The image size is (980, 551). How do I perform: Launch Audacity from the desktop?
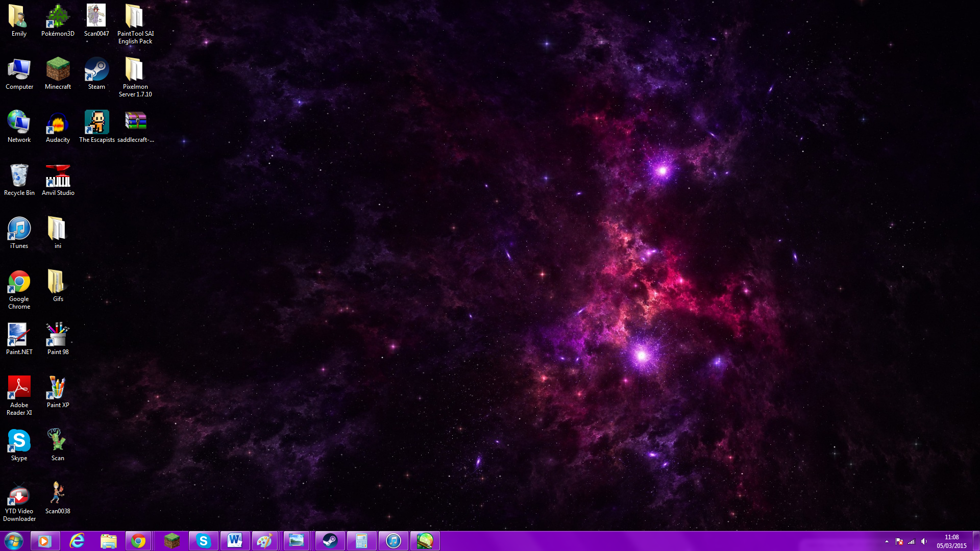58,127
